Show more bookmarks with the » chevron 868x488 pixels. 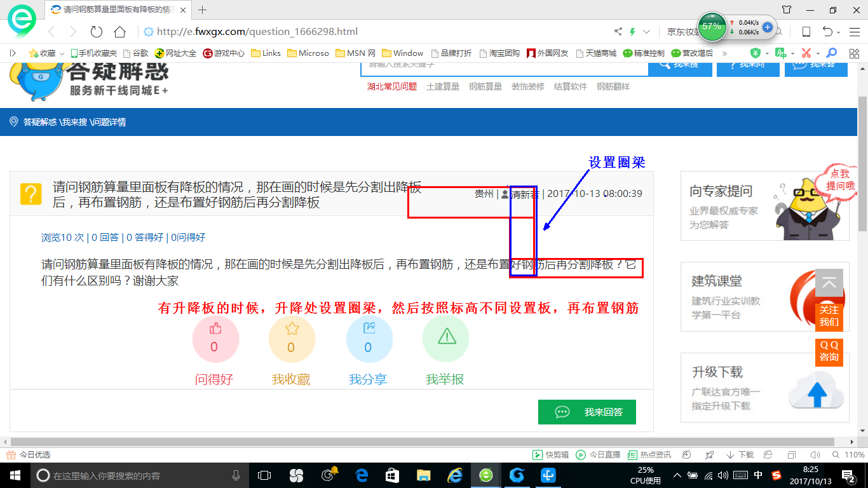(x=724, y=53)
